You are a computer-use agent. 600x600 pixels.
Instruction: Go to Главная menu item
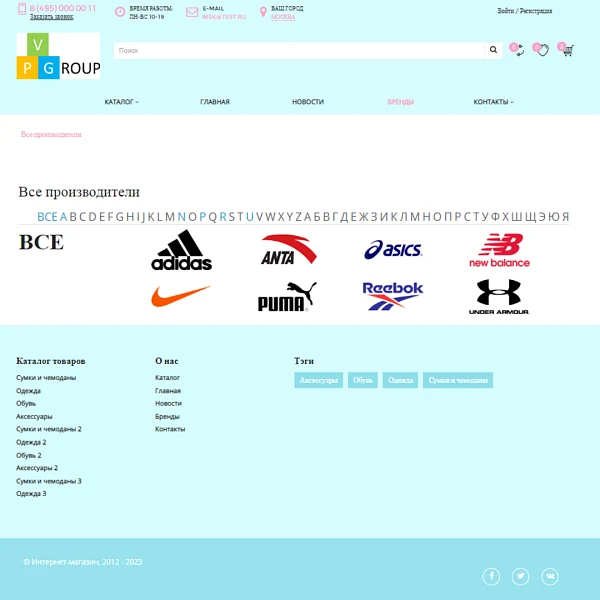[x=215, y=102]
